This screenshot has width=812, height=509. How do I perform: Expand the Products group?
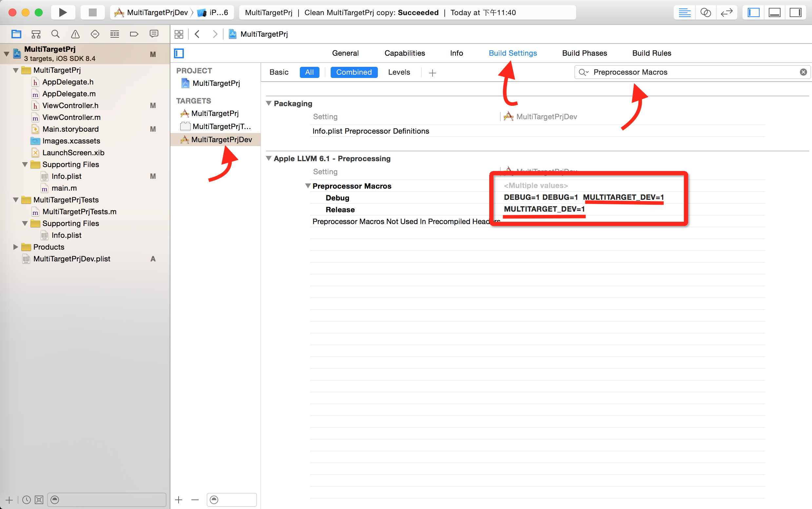pos(15,247)
